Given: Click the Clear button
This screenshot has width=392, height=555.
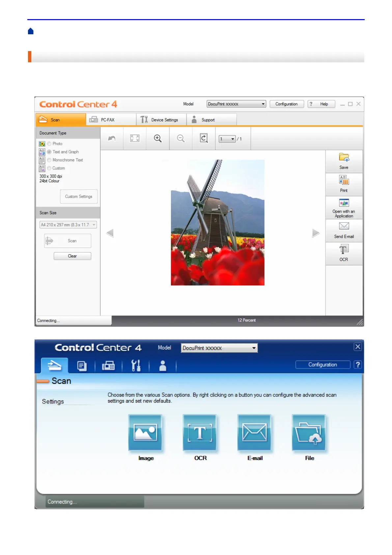Looking at the screenshot, I should coord(72,256).
